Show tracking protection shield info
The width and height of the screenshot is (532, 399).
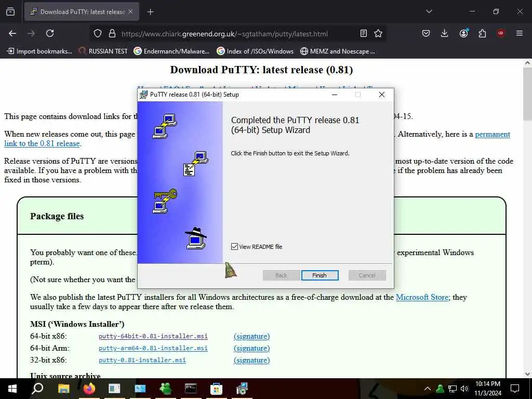pyautogui.click(x=98, y=33)
